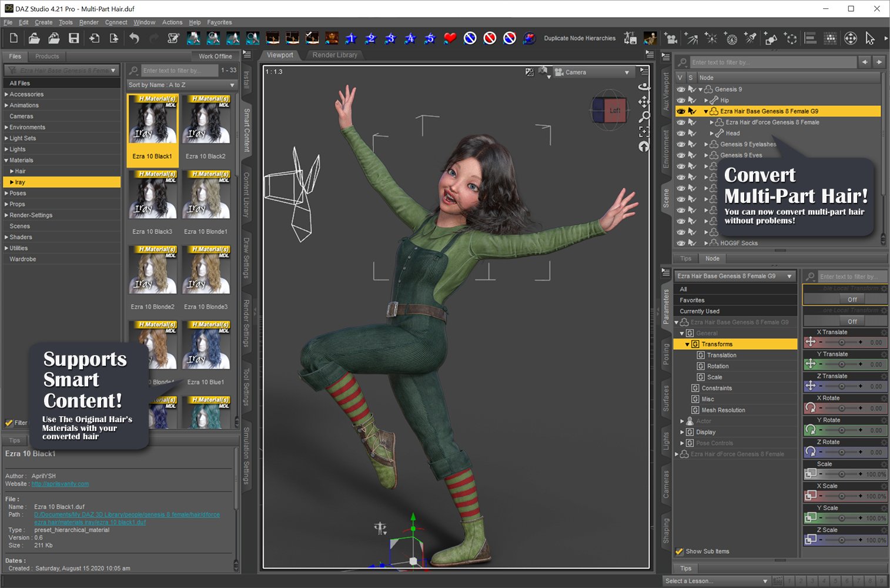This screenshot has height=588, width=890.
Task: Open the Render menu
Action: [x=89, y=22]
